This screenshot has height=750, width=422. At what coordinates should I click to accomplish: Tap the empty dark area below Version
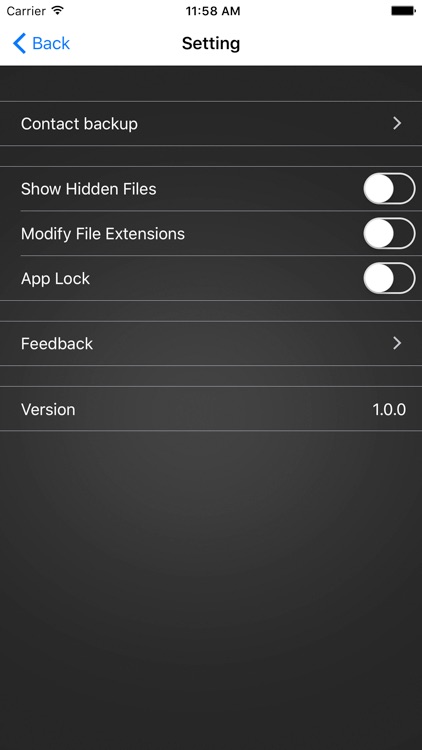point(211,588)
